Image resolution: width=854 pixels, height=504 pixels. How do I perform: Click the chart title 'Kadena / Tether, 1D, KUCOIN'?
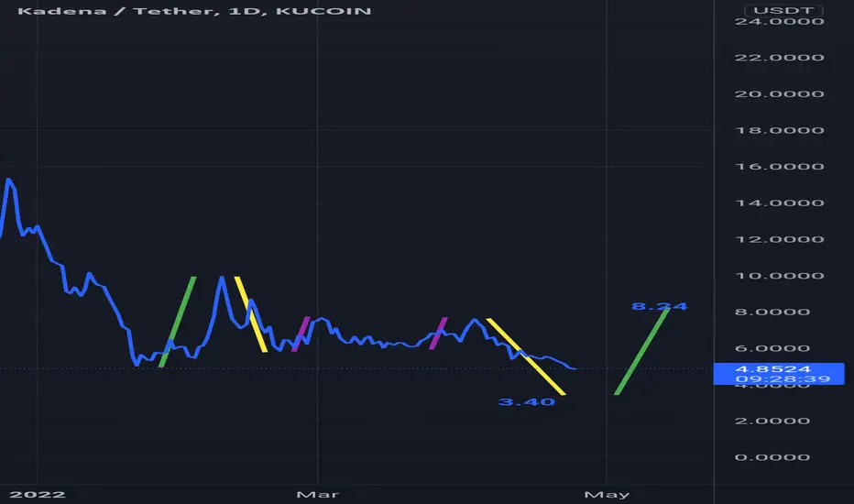(194, 11)
